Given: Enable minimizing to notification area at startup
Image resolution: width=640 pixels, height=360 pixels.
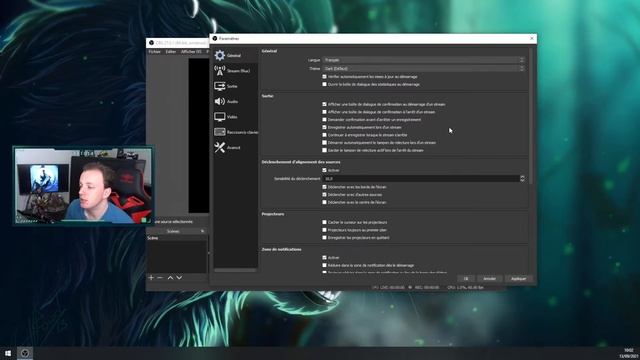Looking at the screenshot, I should [x=324, y=265].
